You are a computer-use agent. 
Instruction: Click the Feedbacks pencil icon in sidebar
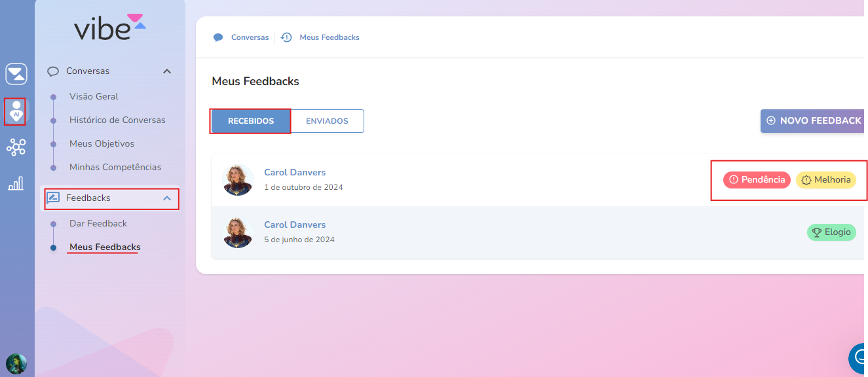coord(53,198)
